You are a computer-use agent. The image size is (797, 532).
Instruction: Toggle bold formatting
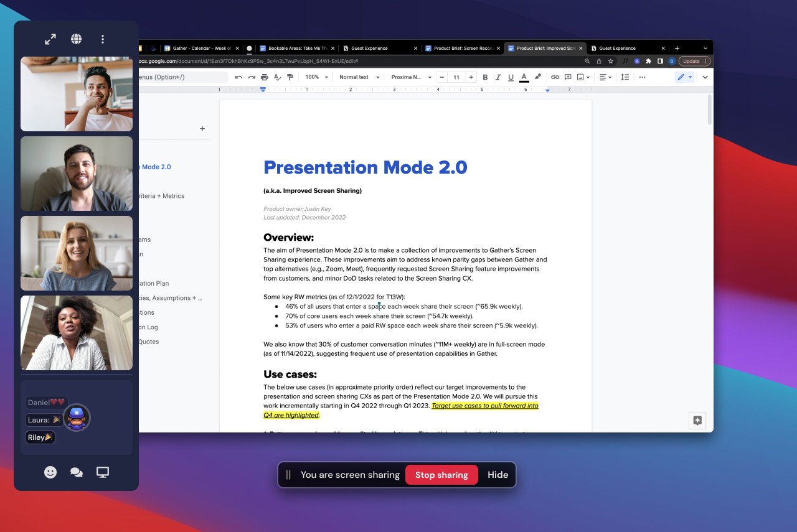485,77
